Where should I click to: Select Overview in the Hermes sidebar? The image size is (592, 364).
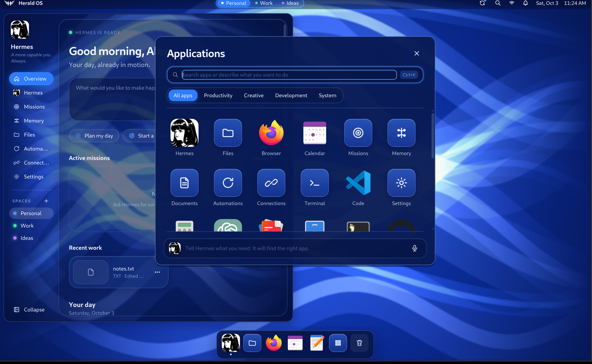[x=31, y=79]
